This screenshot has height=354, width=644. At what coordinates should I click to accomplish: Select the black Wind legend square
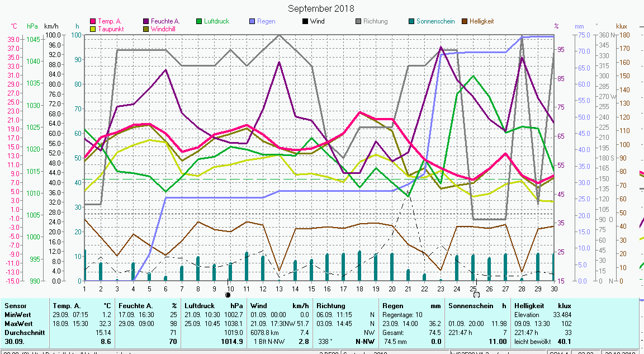(x=305, y=21)
